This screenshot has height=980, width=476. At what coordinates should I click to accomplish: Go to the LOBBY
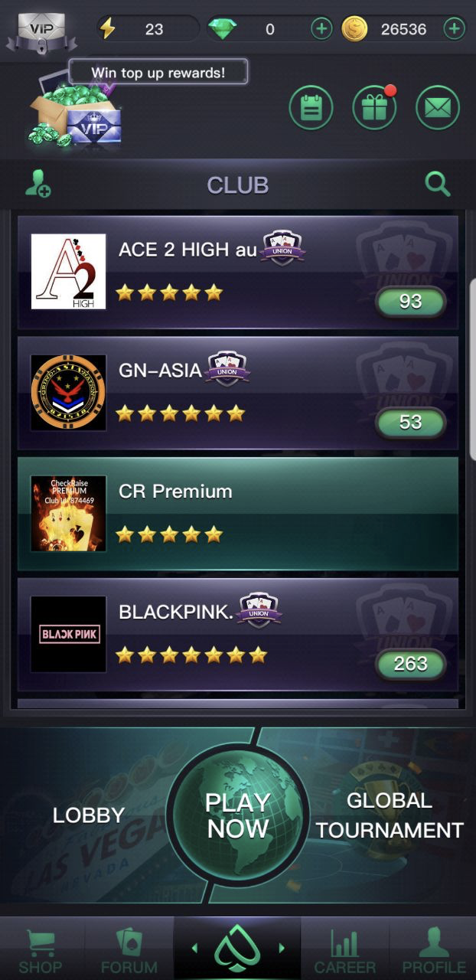pos(89,816)
